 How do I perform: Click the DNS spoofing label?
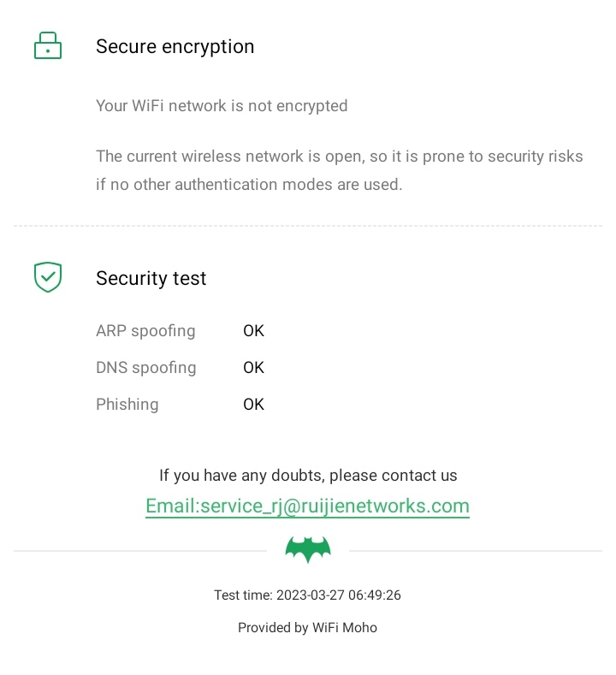point(145,367)
